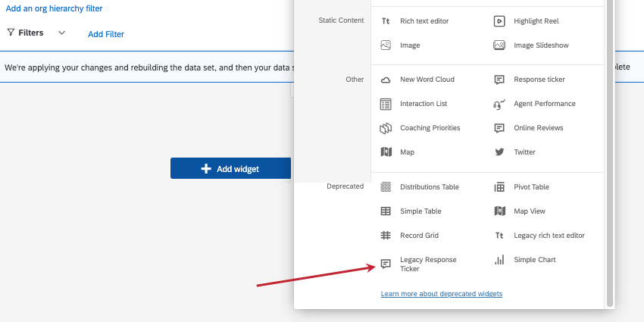Select the Twitter bird icon
The height and width of the screenshot is (322, 644).
499,152
